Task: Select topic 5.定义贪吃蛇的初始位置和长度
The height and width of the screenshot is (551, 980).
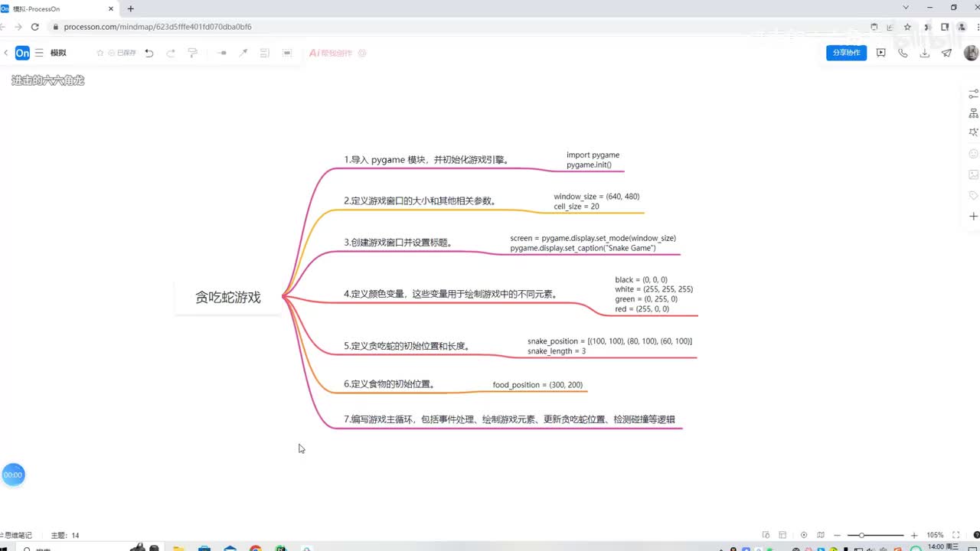Action: pos(407,346)
